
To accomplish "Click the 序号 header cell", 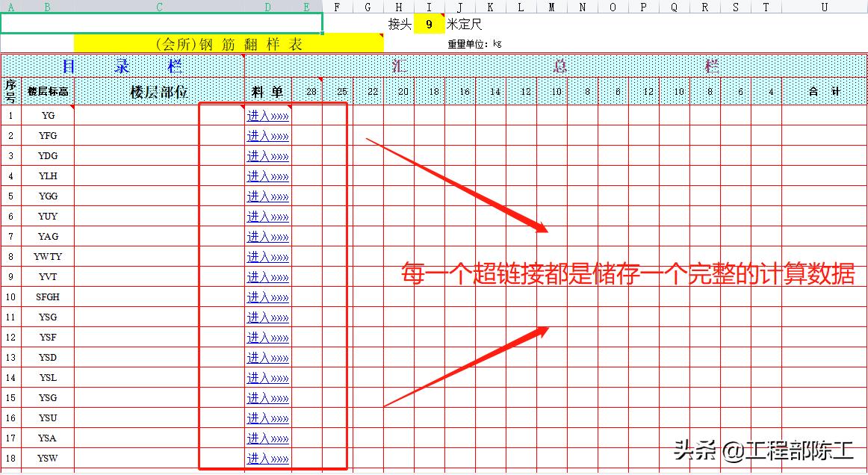I will [x=10, y=92].
